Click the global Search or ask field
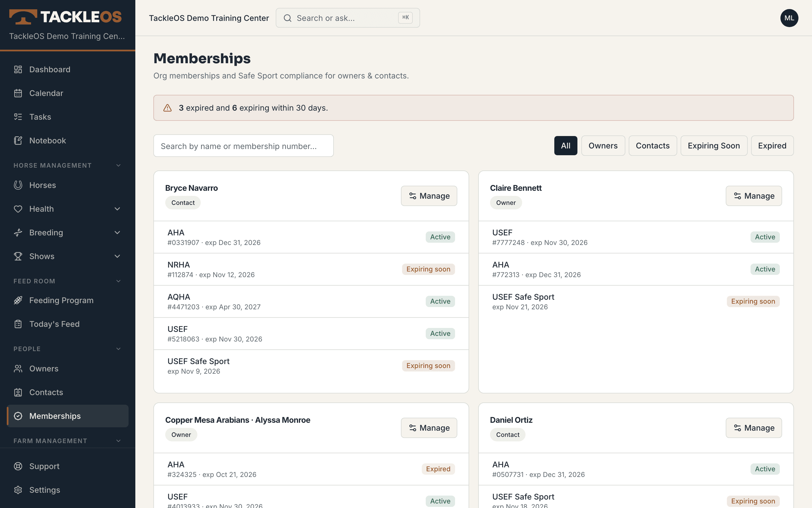This screenshot has height=508, width=812. [348, 18]
